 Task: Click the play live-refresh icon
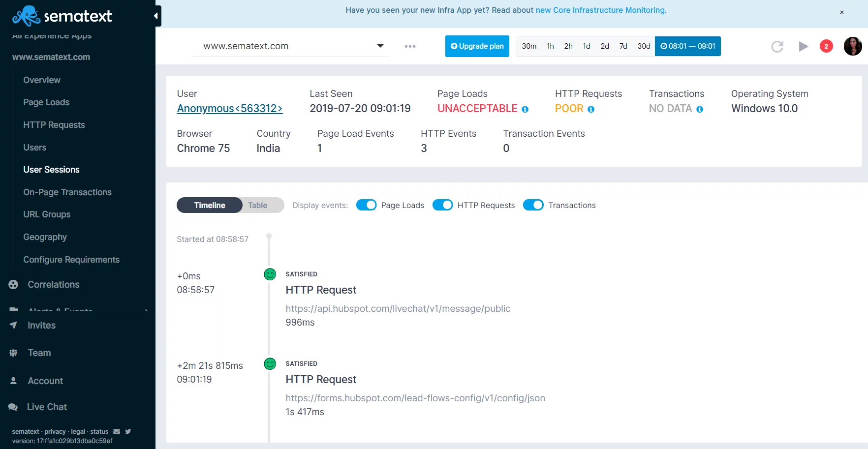pos(803,46)
